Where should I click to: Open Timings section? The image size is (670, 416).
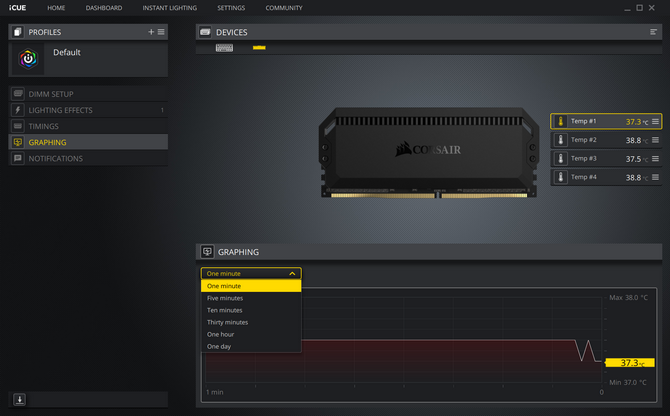[88, 126]
